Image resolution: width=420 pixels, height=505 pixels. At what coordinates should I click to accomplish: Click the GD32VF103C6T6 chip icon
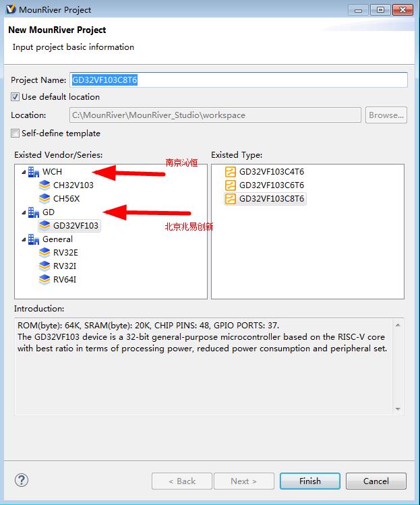click(231, 185)
